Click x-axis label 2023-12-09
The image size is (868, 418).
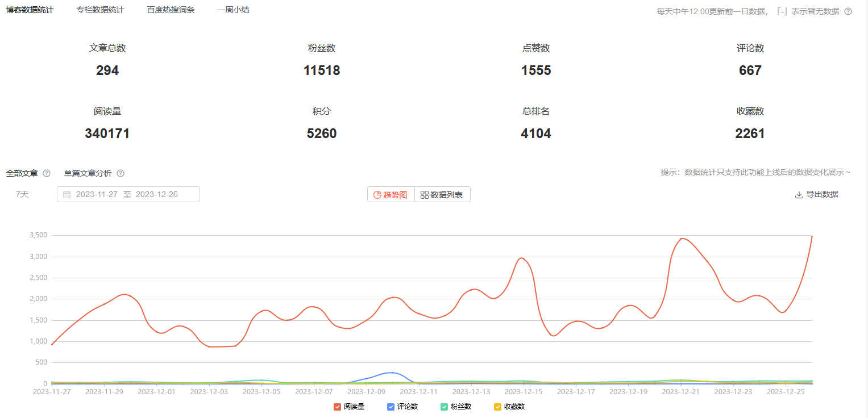tap(366, 391)
